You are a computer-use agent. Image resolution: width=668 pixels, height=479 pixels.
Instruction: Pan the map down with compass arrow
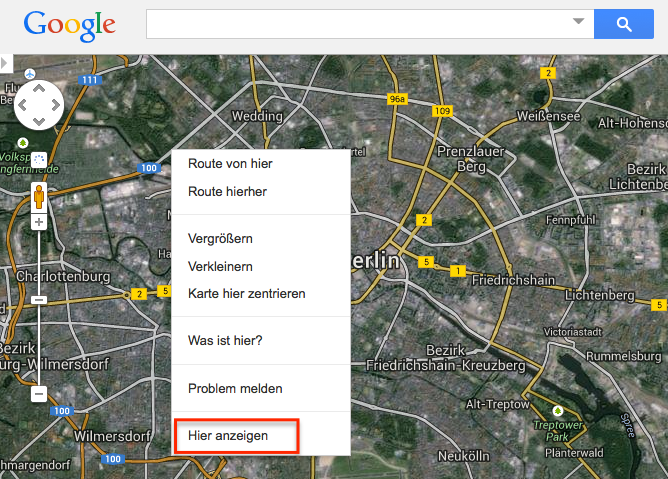point(39,121)
